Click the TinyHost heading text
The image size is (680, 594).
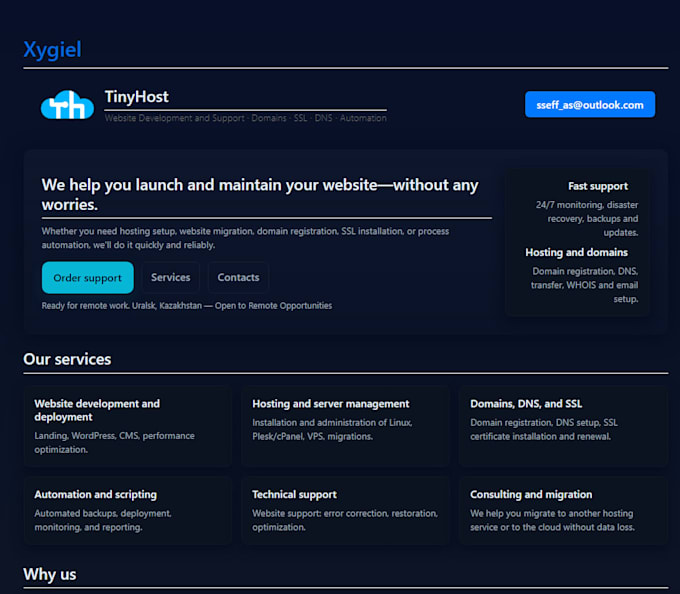click(x=137, y=97)
